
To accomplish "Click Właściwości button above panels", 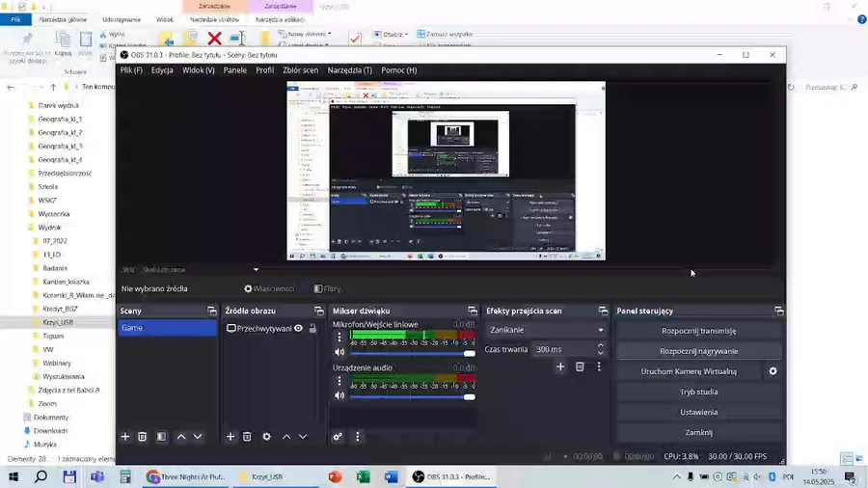I will [270, 288].
